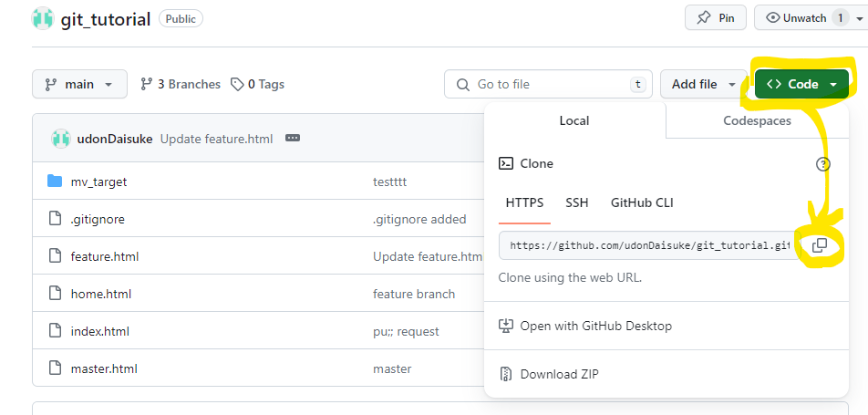Open the mv_target folder

[x=98, y=182]
